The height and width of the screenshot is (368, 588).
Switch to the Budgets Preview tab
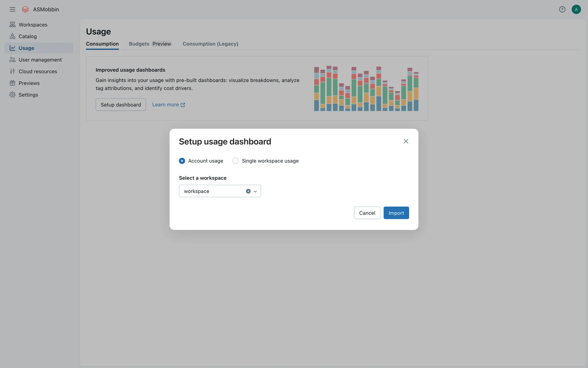pyautogui.click(x=150, y=44)
